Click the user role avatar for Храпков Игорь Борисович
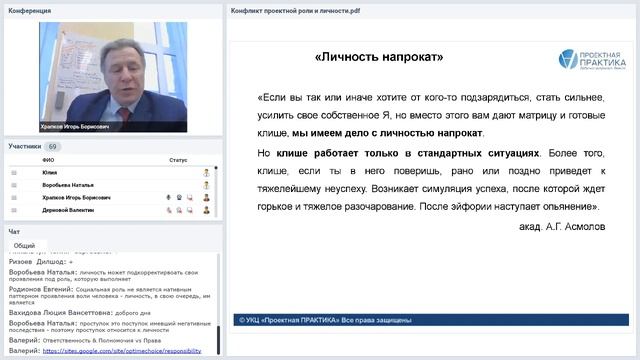Image resolution: width=640 pixels, height=360 pixels. click(x=207, y=198)
